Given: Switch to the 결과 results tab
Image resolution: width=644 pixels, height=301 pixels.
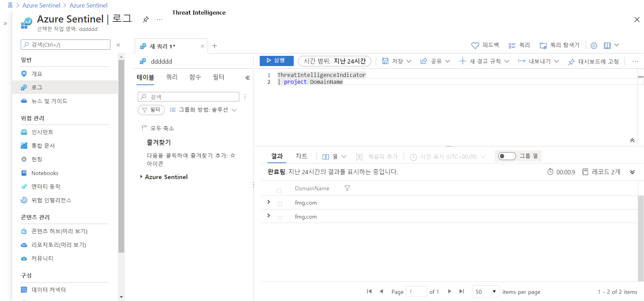Looking at the screenshot, I should coord(277,156).
